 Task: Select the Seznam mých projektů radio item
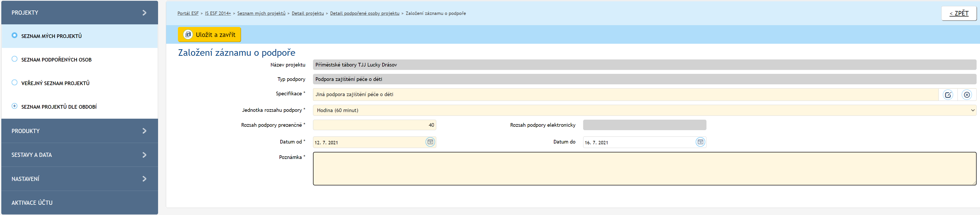click(x=14, y=35)
